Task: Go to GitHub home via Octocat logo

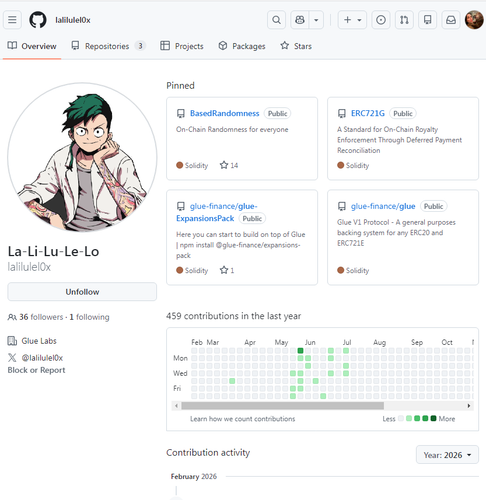Action: pos(38,20)
